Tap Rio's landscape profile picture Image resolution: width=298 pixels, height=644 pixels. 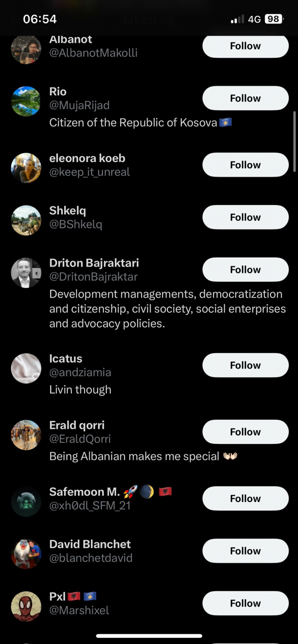pos(26,101)
